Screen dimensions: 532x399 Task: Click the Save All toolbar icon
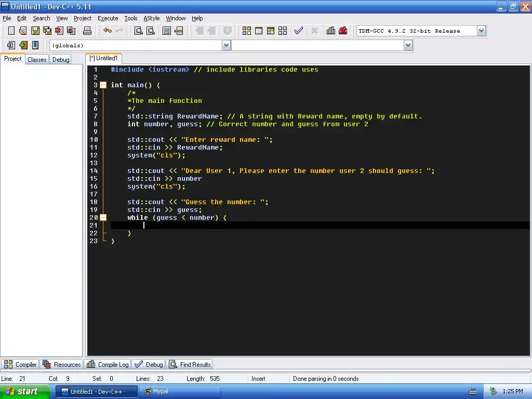coord(47,31)
